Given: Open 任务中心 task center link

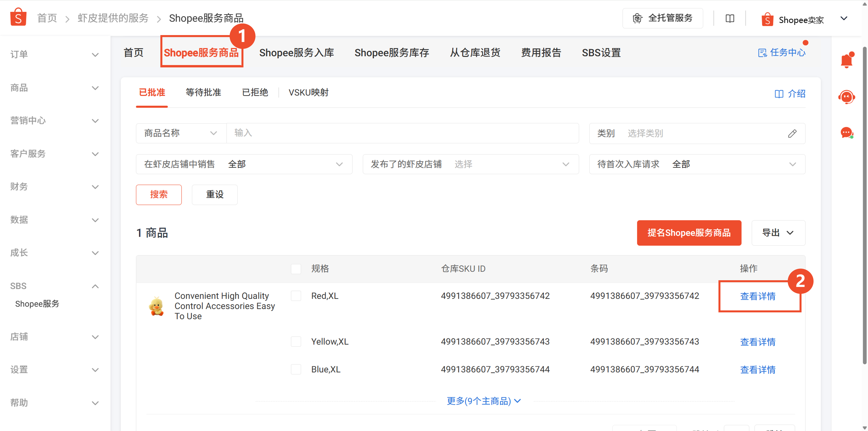Looking at the screenshot, I should (781, 53).
